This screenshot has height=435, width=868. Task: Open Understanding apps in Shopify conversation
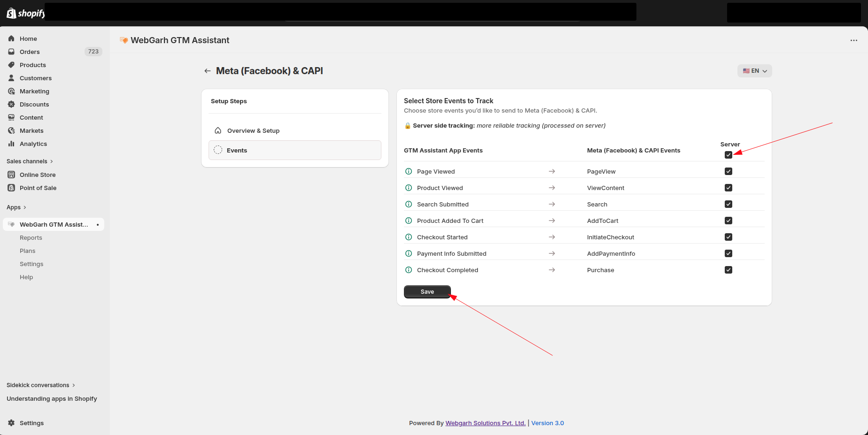[52, 398]
